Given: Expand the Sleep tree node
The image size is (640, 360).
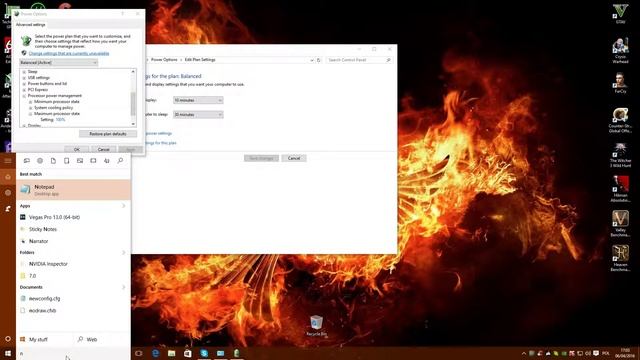Looking at the screenshot, I should pyautogui.click(x=24, y=72).
